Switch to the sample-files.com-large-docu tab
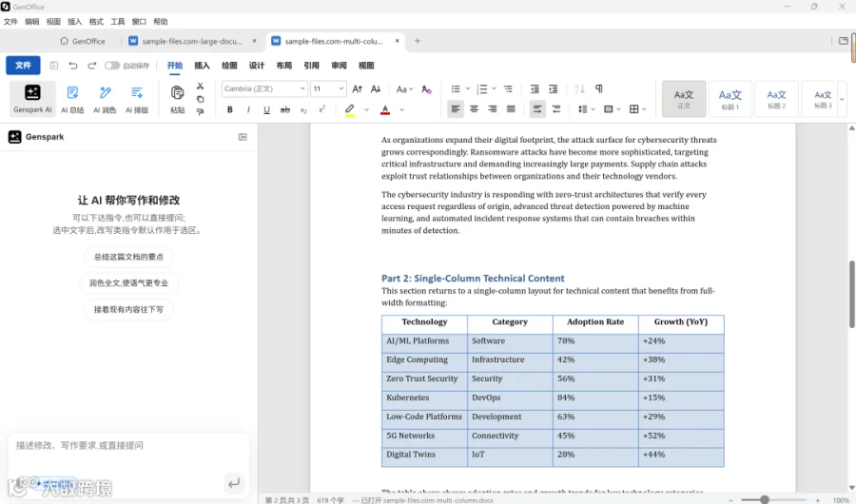 [191, 41]
